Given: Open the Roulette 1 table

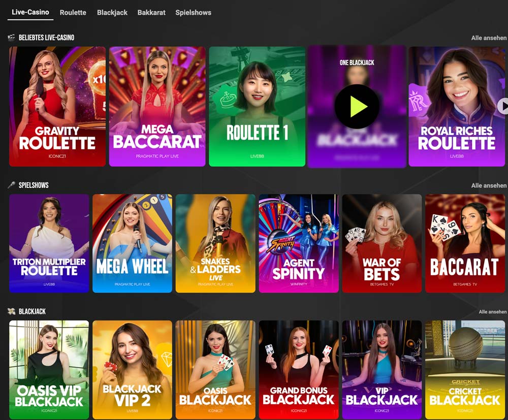Looking at the screenshot, I should coord(257,106).
